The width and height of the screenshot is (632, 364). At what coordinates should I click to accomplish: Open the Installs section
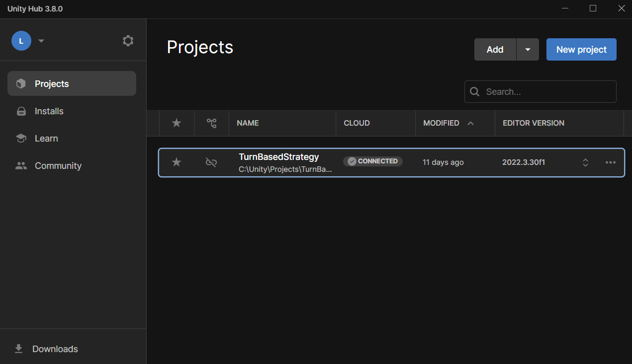pos(72,111)
